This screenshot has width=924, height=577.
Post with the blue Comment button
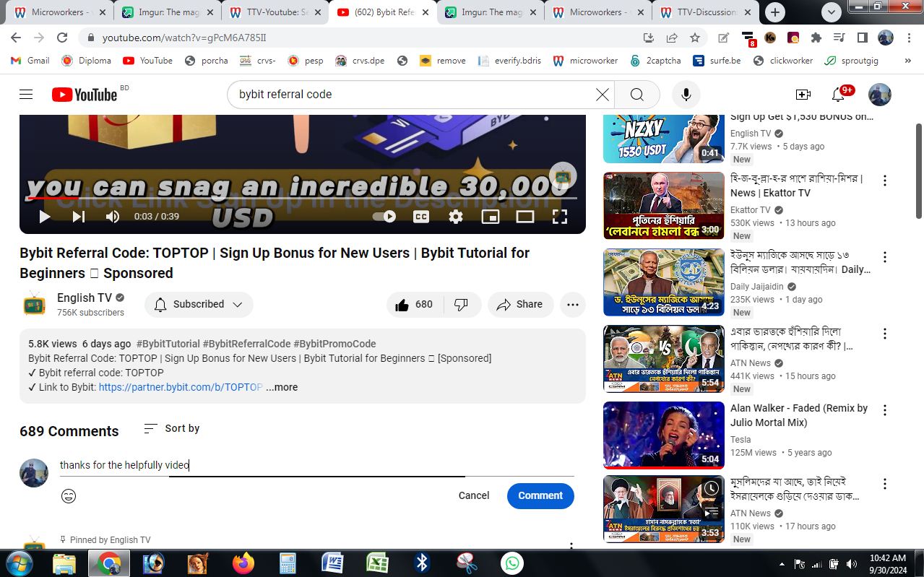tap(540, 495)
